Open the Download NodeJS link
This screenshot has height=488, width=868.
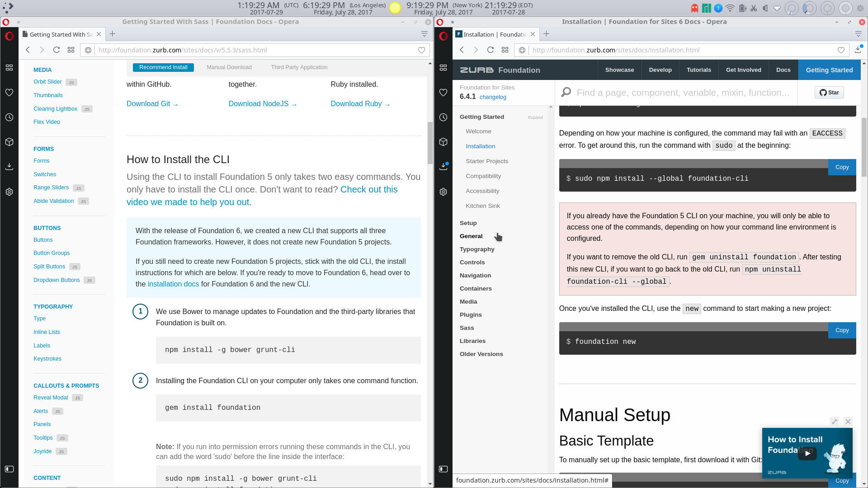coord(263,104)
